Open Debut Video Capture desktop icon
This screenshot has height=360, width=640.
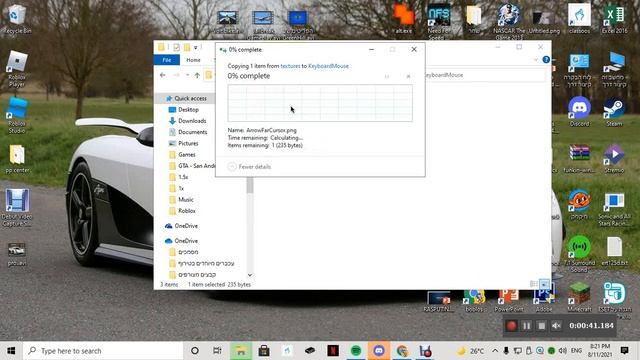(17, 207)
